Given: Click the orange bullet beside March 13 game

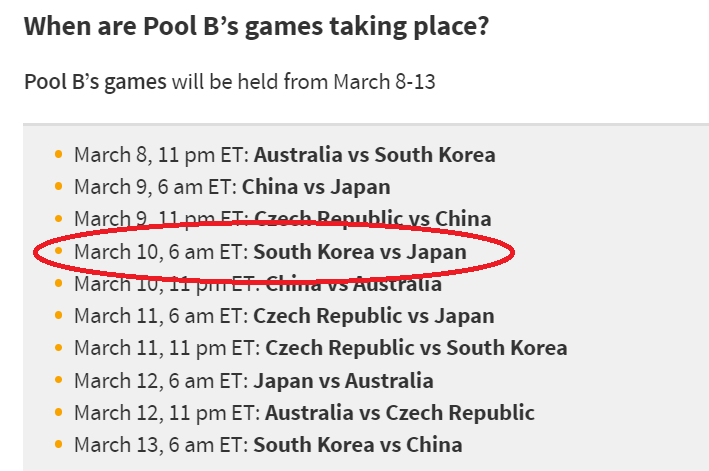Looking at the screenshot, I should pyautogui.click(x=58, y=444).
